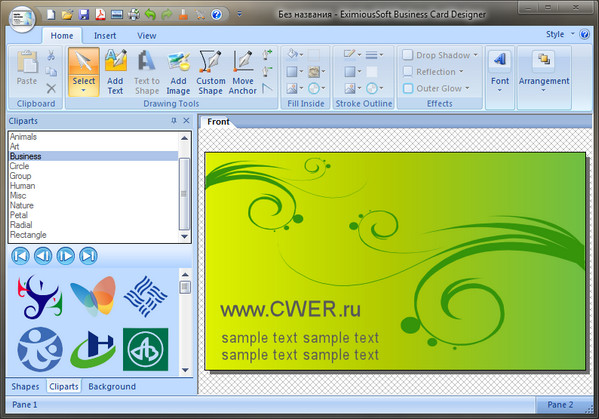Insert the butterfly clipart thumbnail
This screenshot has width=599, height=419.
pos(93,296)
